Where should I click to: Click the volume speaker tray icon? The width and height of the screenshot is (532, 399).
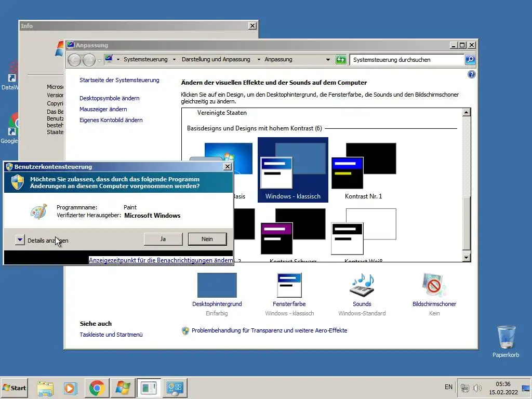[477, 388]
